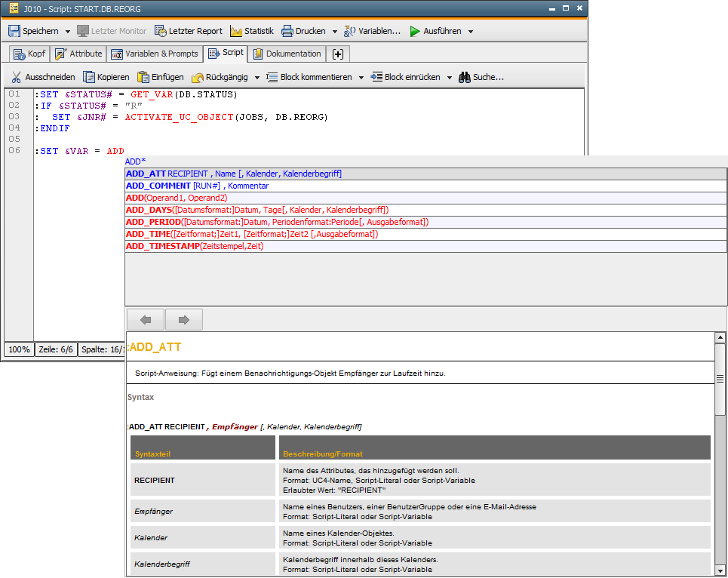
Task: Expand the Rückgängig dropdown arrow
Action: (x=256, y=78)
